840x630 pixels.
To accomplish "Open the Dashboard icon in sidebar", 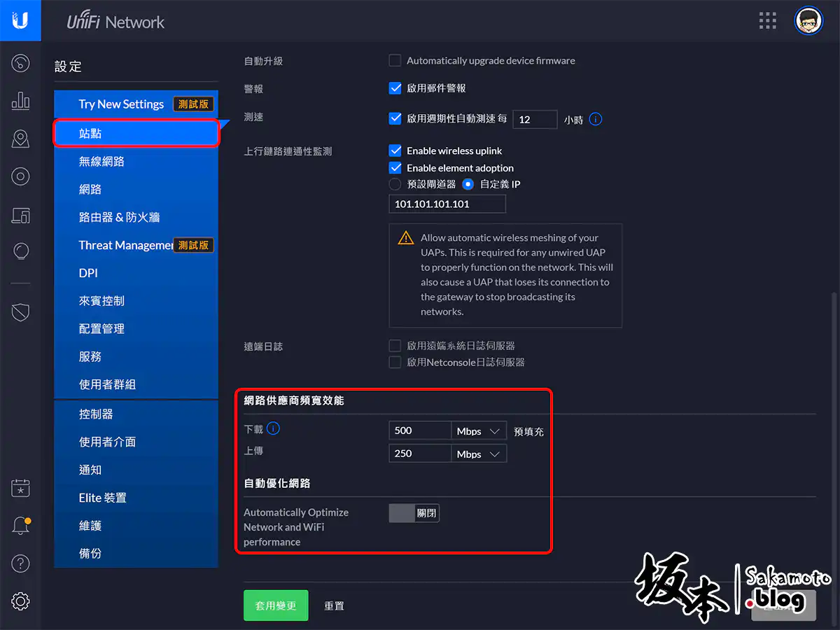I will (20, 64).
